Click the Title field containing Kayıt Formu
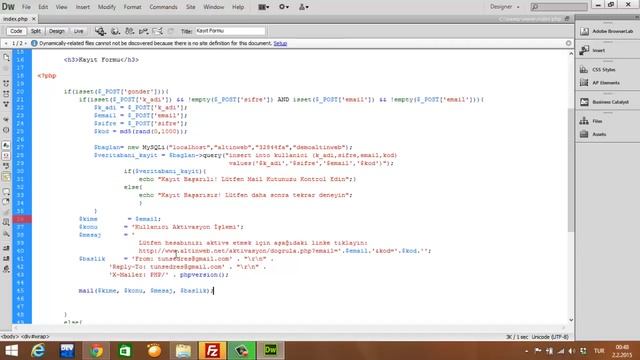 click(x=230, y=31)
